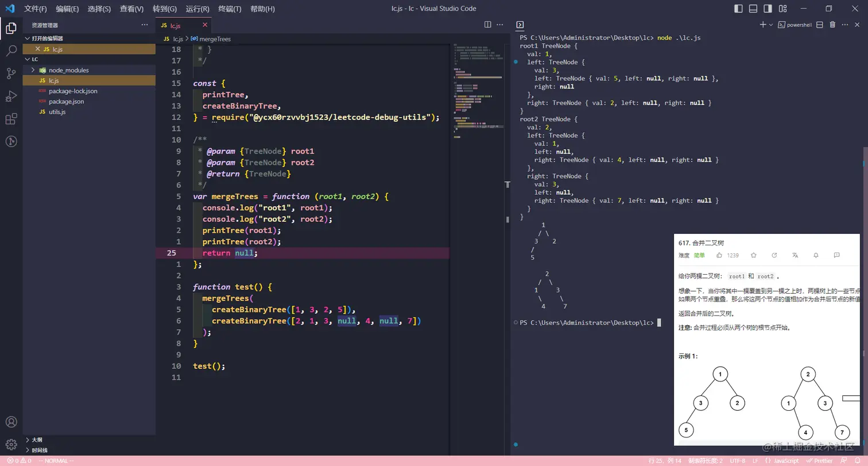Click the thumbs-up icon on LeetCode problem
Viewport: 868px width, 466px height.
coord(719,255)
